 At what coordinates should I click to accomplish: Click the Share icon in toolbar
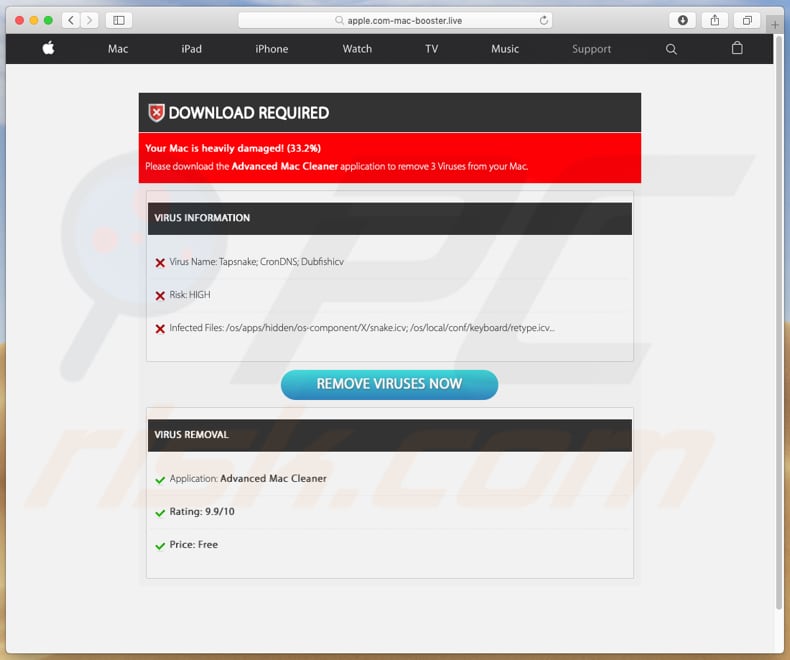715,20
